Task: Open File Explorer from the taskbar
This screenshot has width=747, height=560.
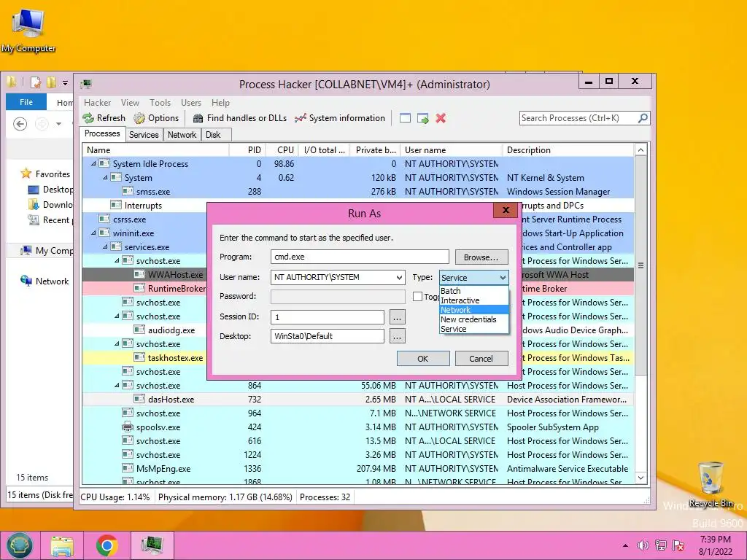Action: click(62, 545)
